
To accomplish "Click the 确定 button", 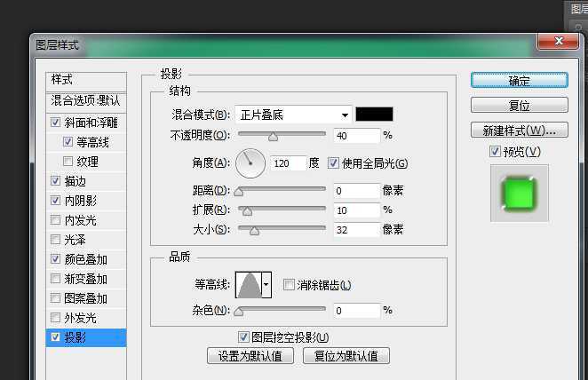I will click(x=519, y=81).
